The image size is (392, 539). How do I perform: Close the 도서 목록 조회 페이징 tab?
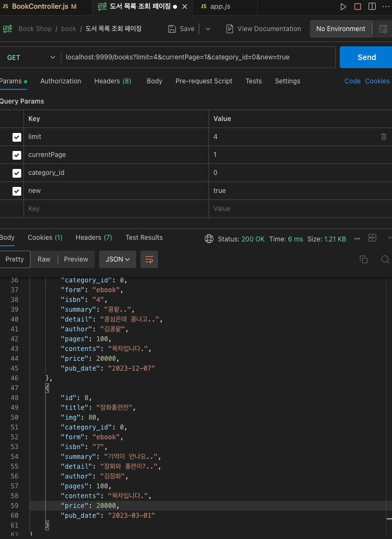click(185, 7)
